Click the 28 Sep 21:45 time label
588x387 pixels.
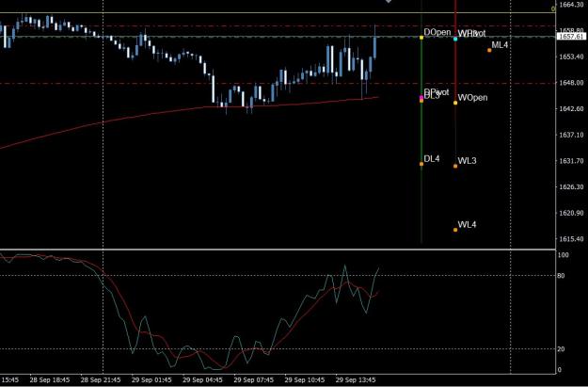tap(101, 379)
